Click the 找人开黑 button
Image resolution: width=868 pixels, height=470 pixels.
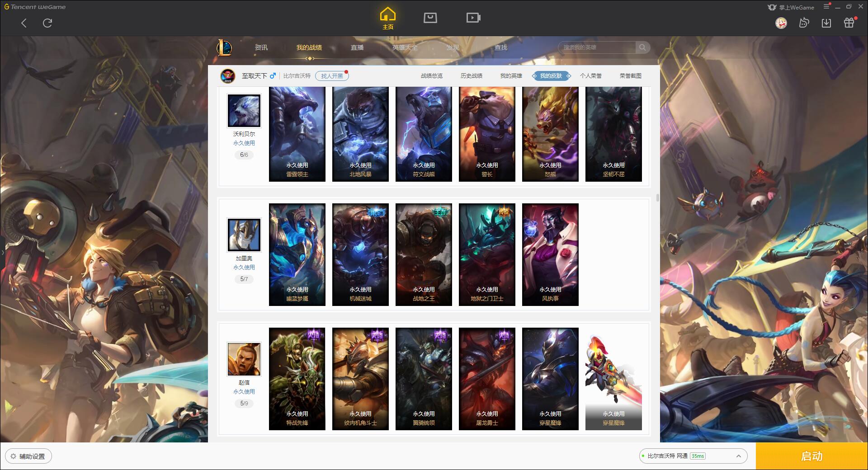[332, 76]
